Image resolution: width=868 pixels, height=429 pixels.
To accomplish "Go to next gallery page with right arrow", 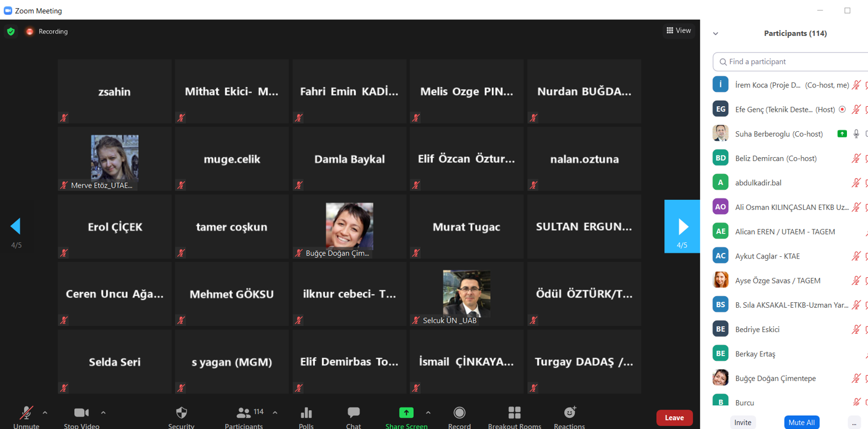I will pyautogui.click(x=682, y=226).
